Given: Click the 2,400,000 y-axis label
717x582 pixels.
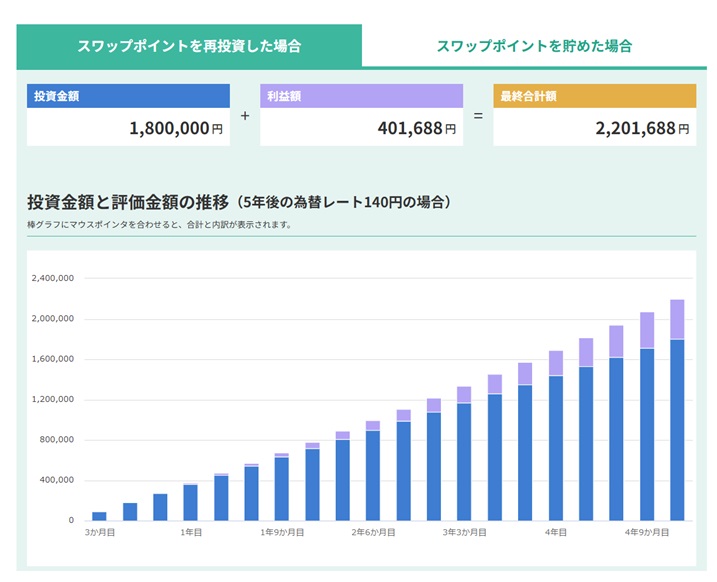Looking at the screenshot, I should (x=53, y=278).
